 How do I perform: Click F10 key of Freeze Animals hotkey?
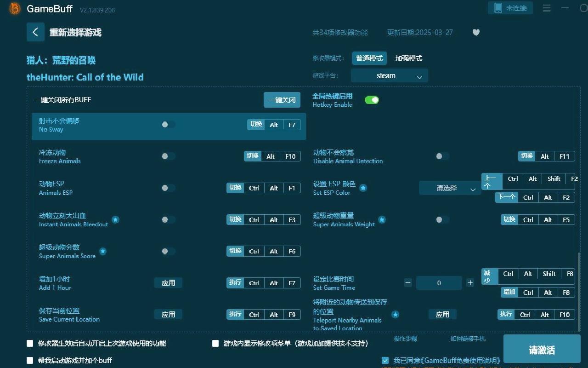click(290, 156)
